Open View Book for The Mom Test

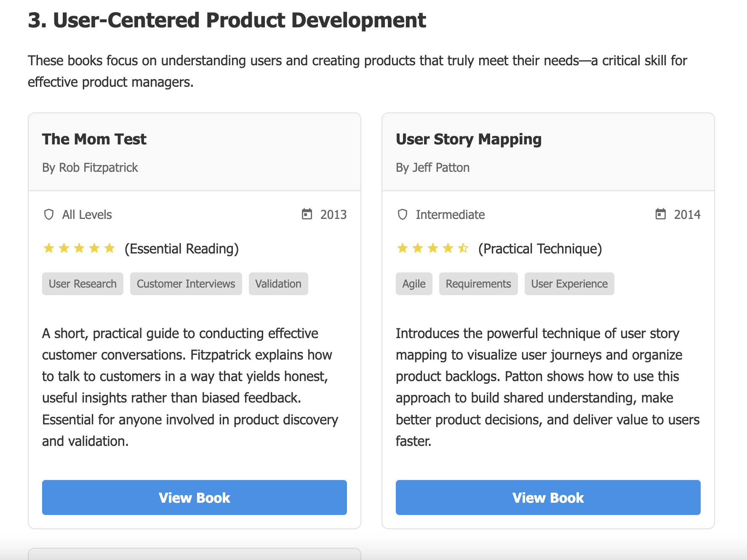click(x=195, y=497)
